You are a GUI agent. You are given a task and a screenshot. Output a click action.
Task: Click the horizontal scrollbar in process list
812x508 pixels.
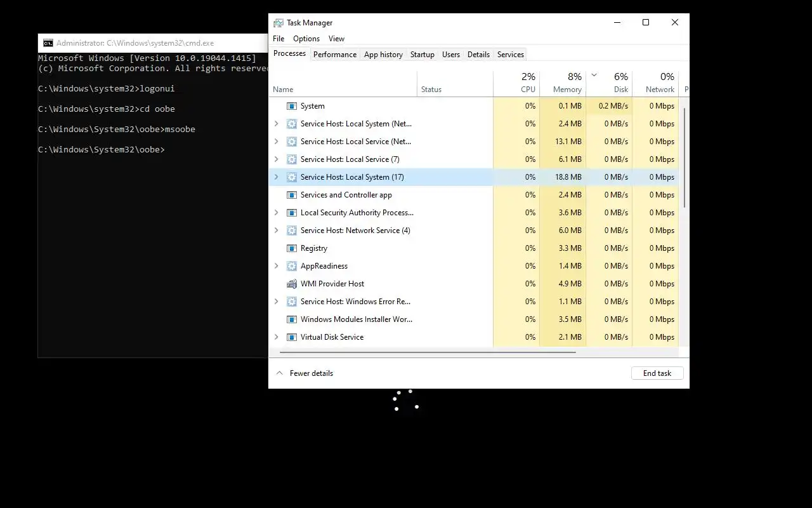[428, 352]
